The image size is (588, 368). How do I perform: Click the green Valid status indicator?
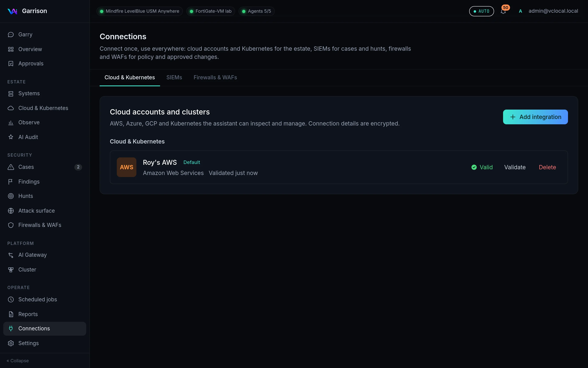pos(482,167)
